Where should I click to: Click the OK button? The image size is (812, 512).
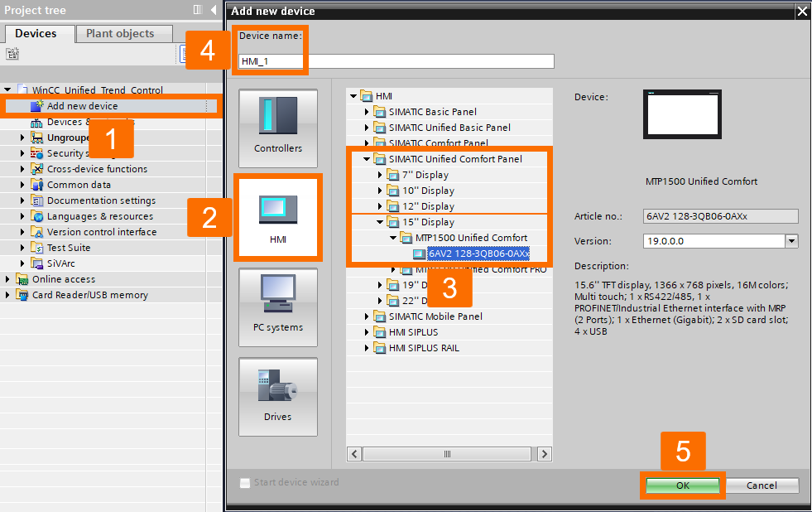click(682, 486)
